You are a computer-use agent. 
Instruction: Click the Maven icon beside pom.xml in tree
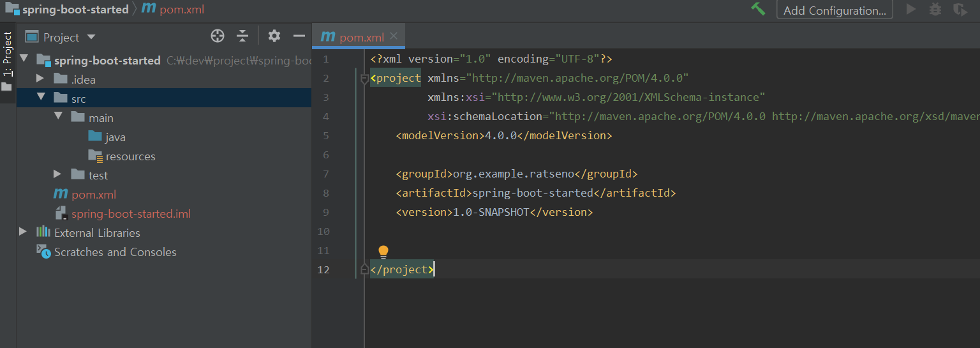[x=61, y=194]
